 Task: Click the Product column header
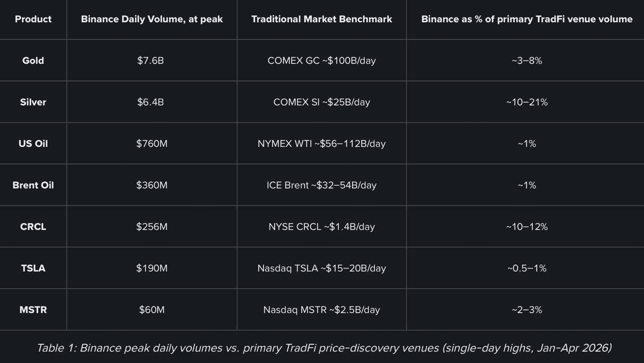click(x=33, y=19)
